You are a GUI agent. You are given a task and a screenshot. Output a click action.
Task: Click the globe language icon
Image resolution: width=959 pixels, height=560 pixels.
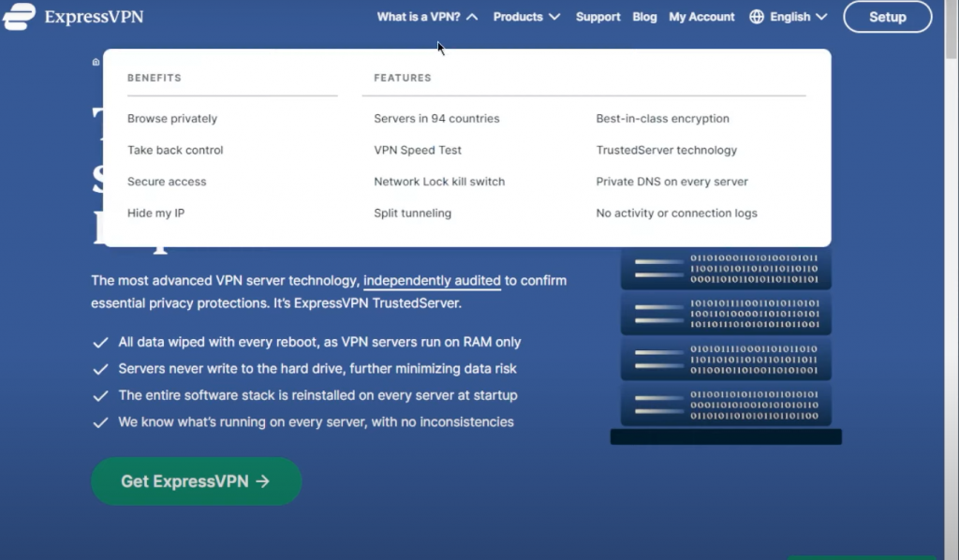[x=757, y=17]
